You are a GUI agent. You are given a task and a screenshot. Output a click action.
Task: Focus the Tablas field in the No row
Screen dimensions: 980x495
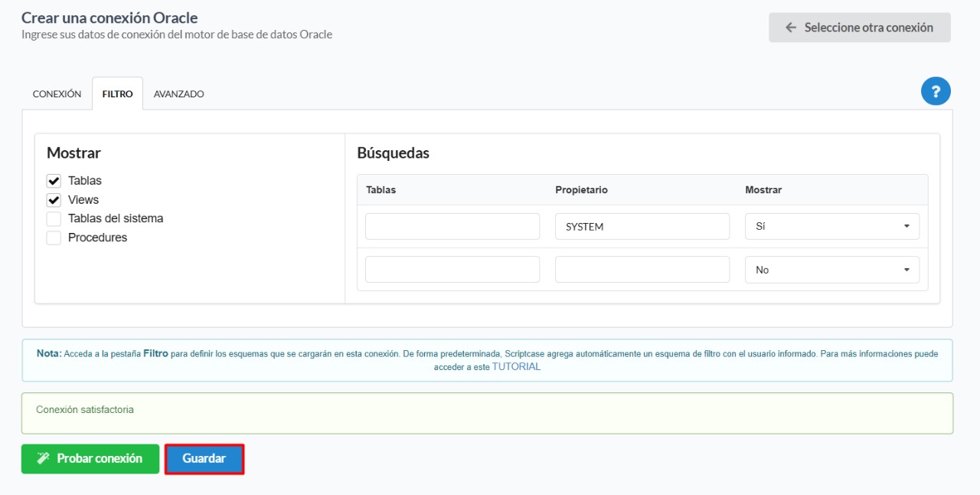click(x=452, y=270)
